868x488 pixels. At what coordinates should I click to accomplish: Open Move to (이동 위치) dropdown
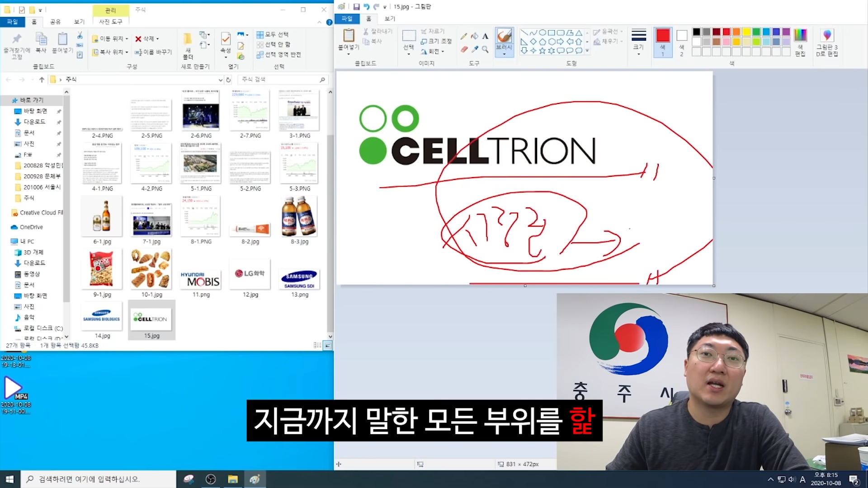(110, 38)
